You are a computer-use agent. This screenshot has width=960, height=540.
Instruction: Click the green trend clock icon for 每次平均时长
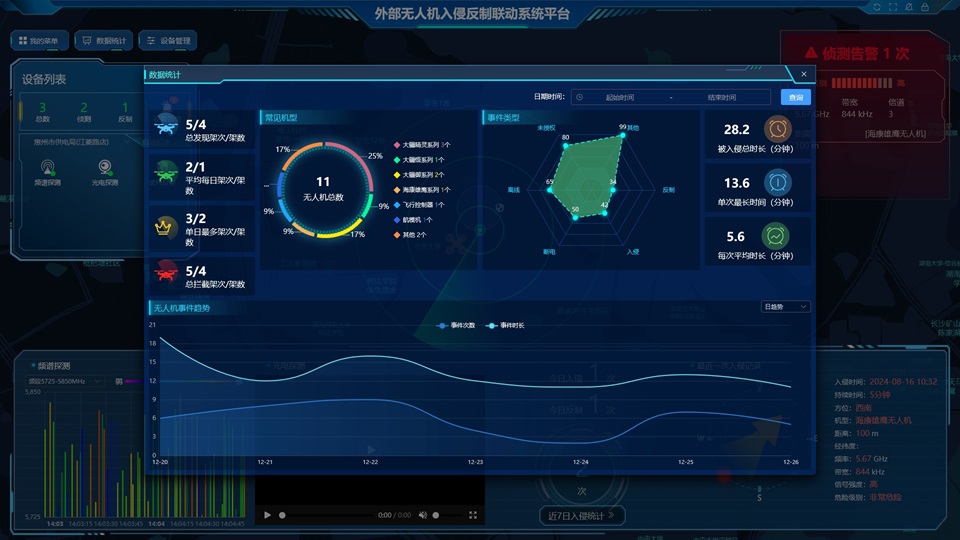point(778,236)
